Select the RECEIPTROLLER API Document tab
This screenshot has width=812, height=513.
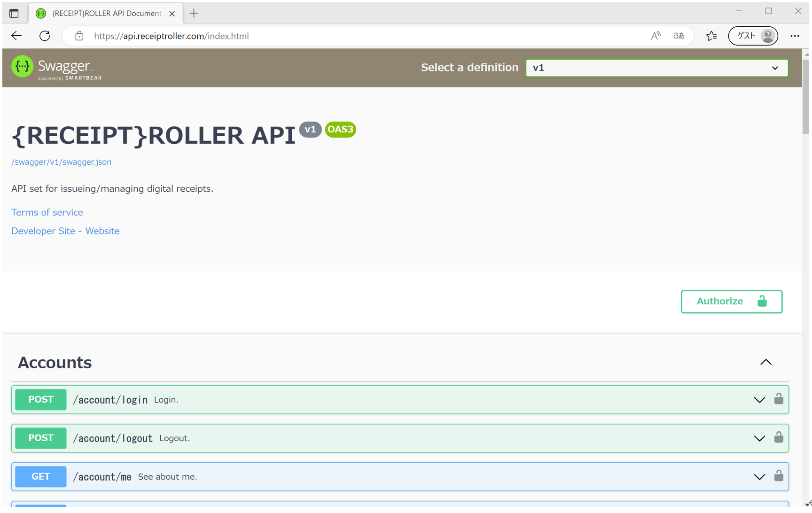pos(106,13)
